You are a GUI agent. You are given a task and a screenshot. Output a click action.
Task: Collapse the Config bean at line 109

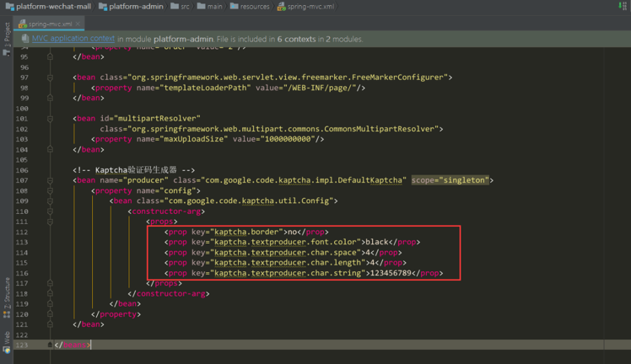[50, 201]
